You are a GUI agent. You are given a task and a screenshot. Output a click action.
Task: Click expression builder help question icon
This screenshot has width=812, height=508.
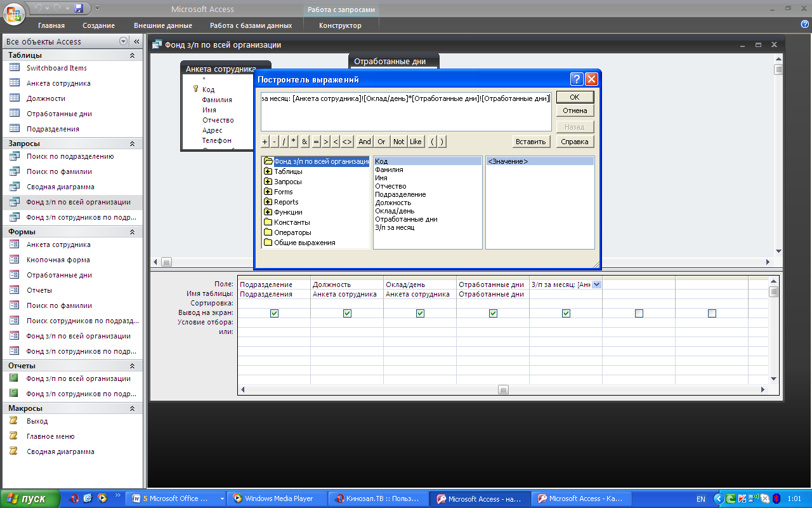pyautogui.click(x=576, y=79)
